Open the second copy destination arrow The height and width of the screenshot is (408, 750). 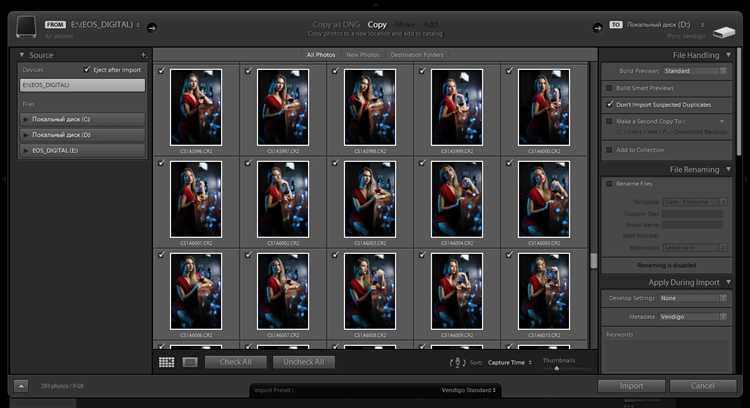[x=722, y=121]
